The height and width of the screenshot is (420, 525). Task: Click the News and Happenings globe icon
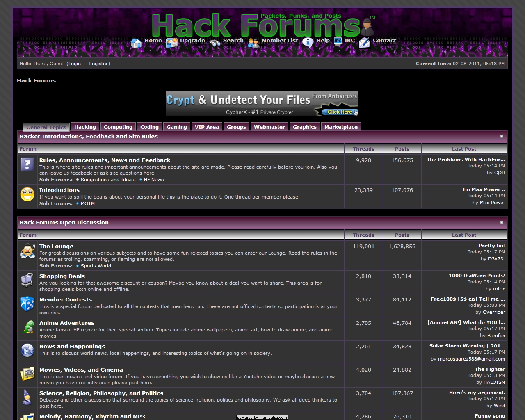tap(27, 351)
